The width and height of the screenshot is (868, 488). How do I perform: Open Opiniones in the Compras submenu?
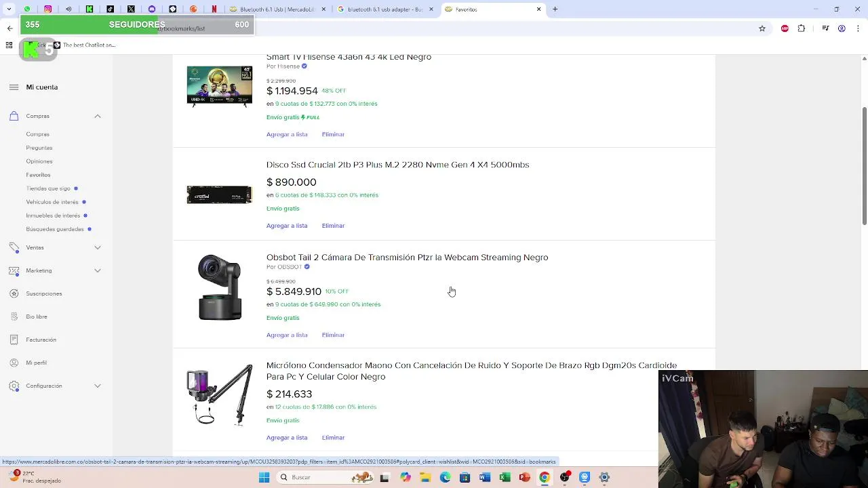coord(39,161)
